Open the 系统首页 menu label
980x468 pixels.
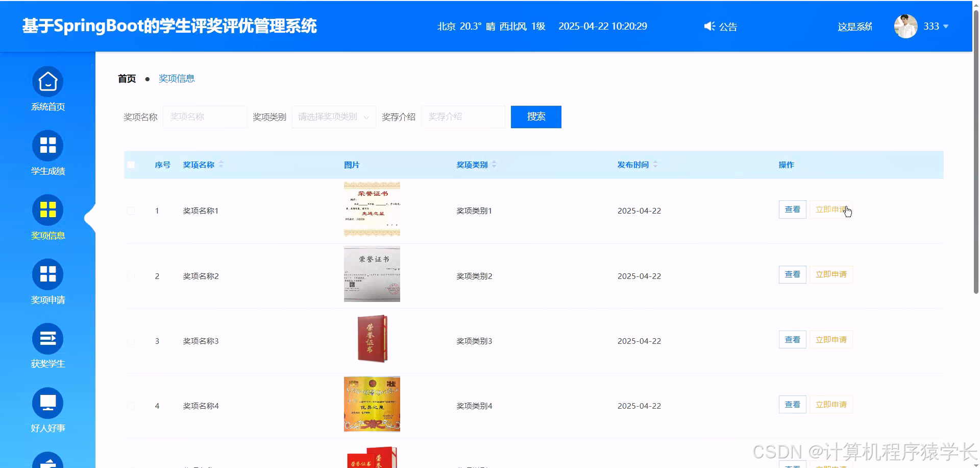pos(48,107)
